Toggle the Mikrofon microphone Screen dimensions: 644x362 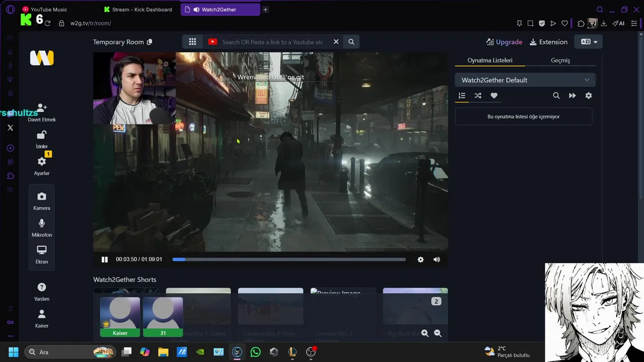pos(42,228)
